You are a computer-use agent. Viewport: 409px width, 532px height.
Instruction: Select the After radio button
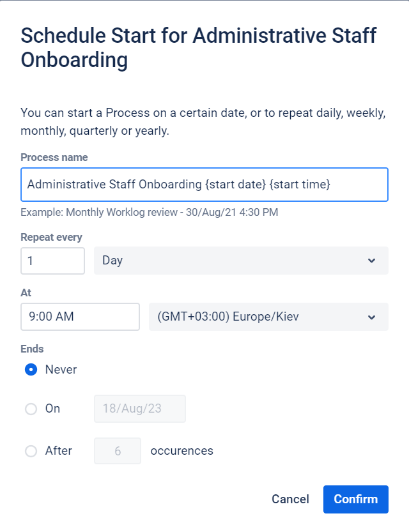click(31, 452)
